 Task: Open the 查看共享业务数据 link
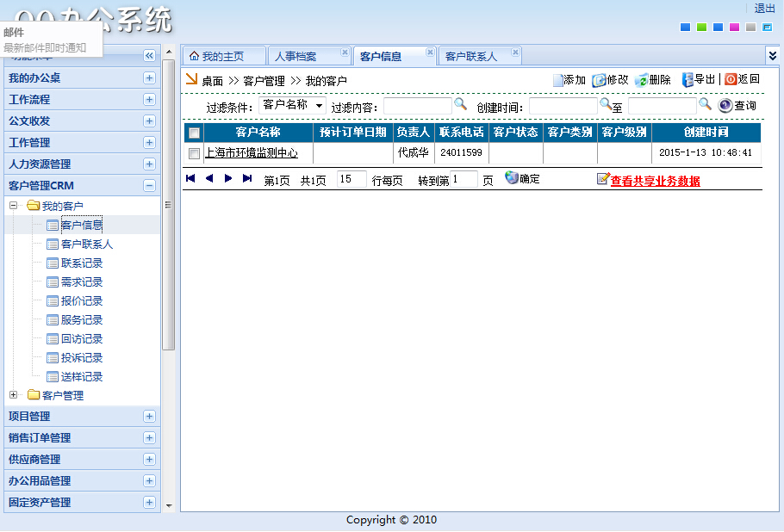click(655, 181)
